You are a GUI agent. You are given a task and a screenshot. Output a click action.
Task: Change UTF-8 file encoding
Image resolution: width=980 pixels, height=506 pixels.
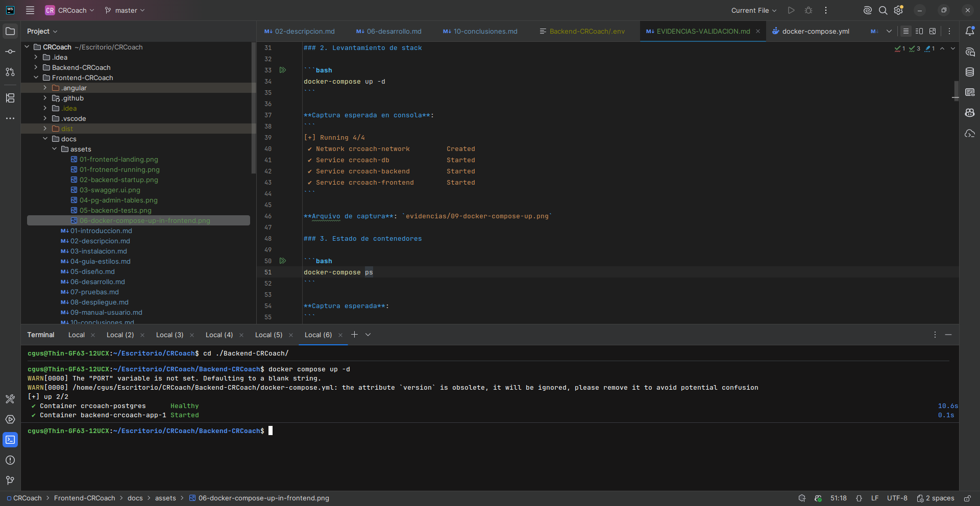[897, 498]
